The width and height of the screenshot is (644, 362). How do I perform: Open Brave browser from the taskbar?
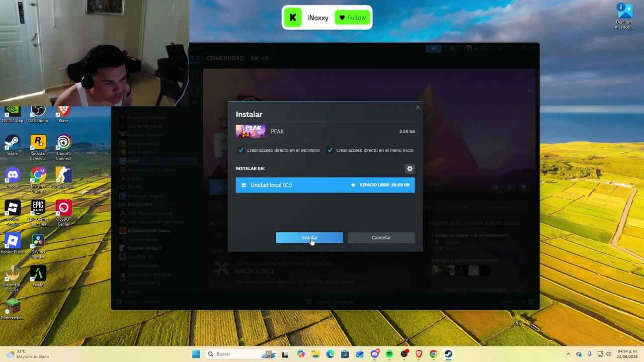(x=419, y=354)
